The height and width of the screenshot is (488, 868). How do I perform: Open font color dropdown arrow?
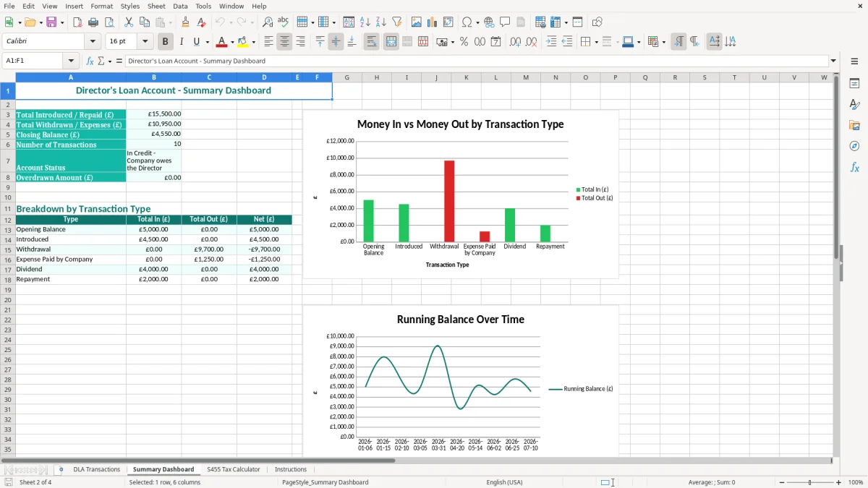click(x=232, y=42)
